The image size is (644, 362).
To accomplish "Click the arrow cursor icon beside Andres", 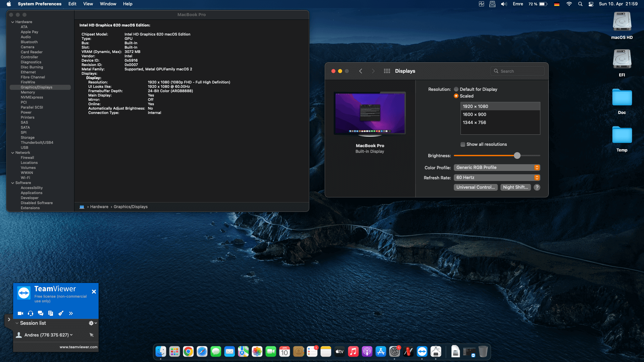I will (x=92, y=335).
